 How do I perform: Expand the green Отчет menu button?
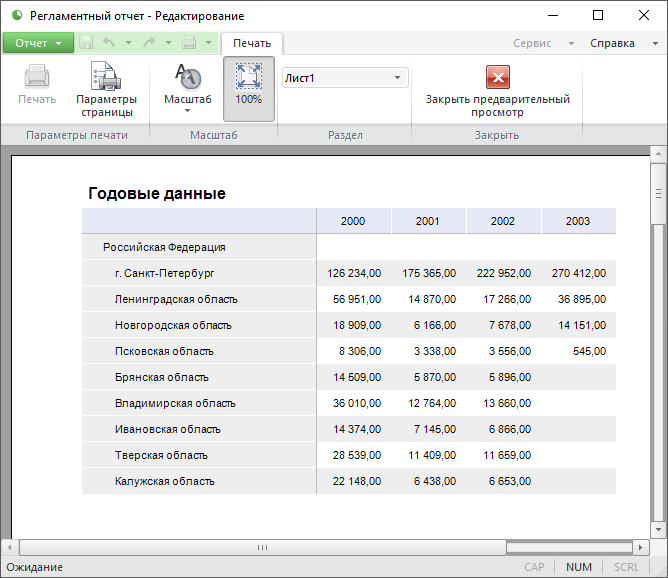coord(38,43)
